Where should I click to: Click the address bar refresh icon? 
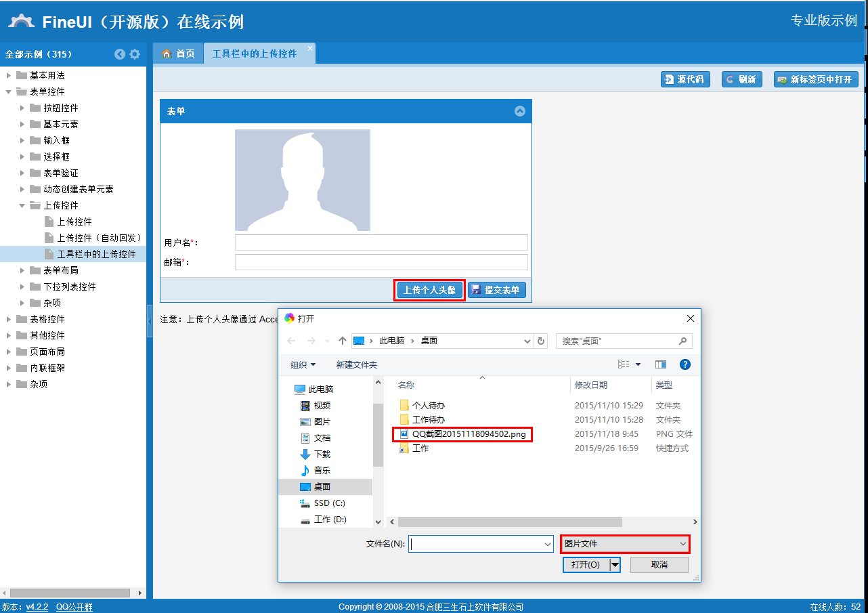pyautogui.click(x=540, y=341)
